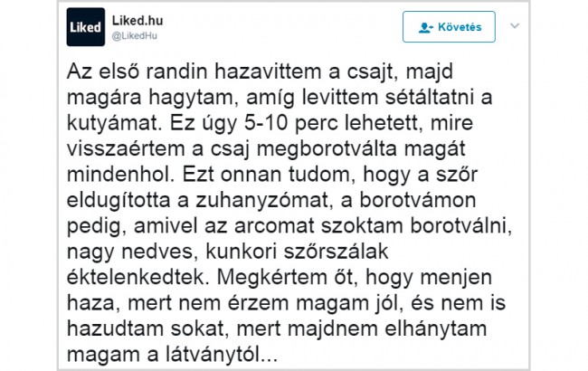Visit the @LikedHu handle link
This screenshot has width=588, height=371.
(134, 36)
